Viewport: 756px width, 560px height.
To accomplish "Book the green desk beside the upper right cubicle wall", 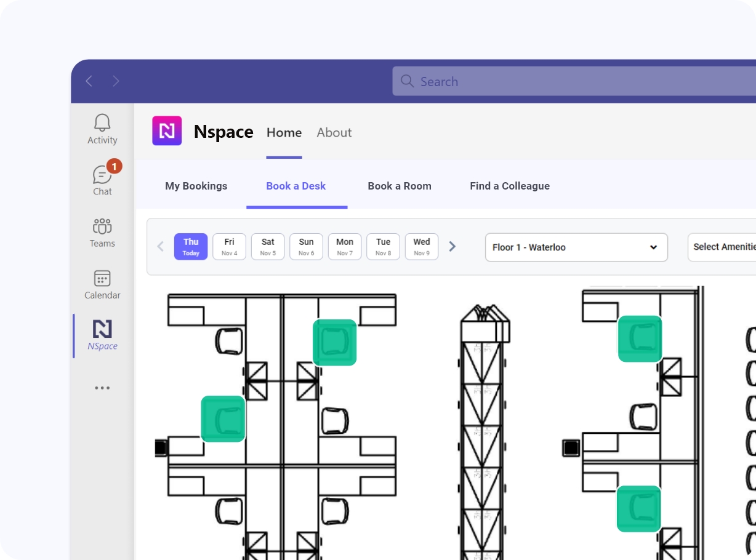I will click(334, 342).
